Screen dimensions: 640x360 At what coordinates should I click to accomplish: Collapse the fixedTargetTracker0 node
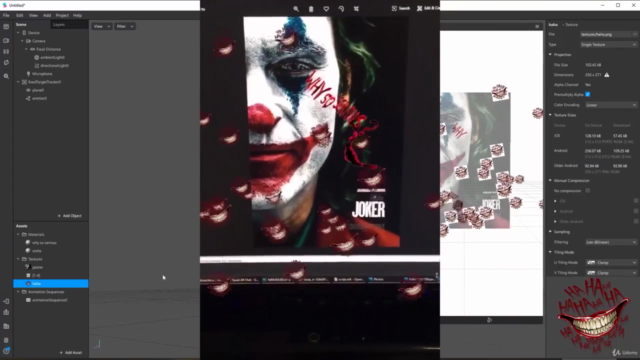click(18, 82)
